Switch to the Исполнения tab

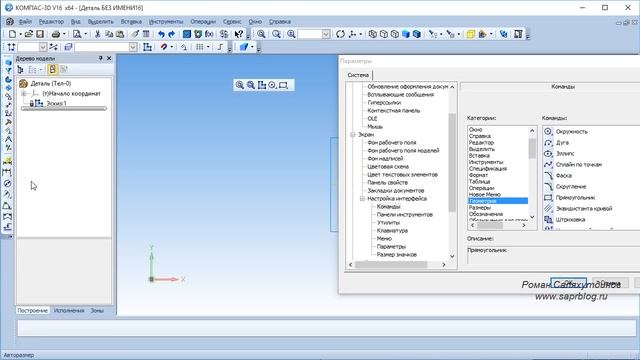tap(69, 311)
